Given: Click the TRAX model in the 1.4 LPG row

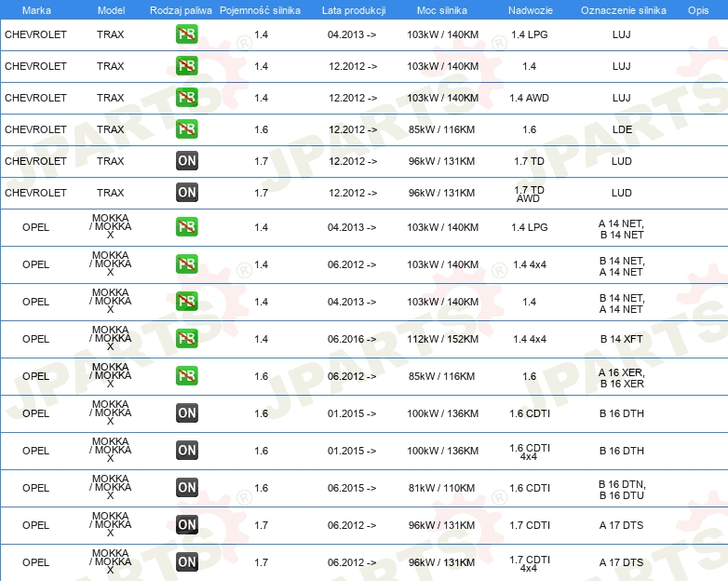Looking at the screenshot, I should click(x=111, y=34).
